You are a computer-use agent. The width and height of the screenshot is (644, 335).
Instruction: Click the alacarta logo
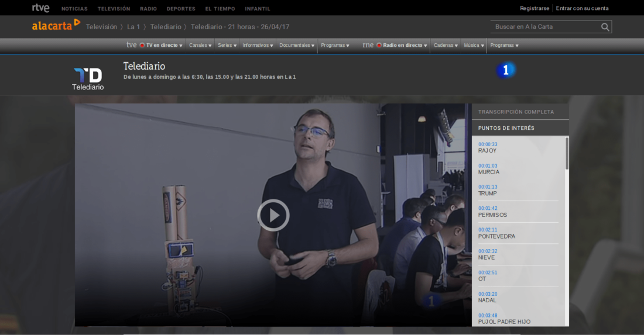pos(56,26)
